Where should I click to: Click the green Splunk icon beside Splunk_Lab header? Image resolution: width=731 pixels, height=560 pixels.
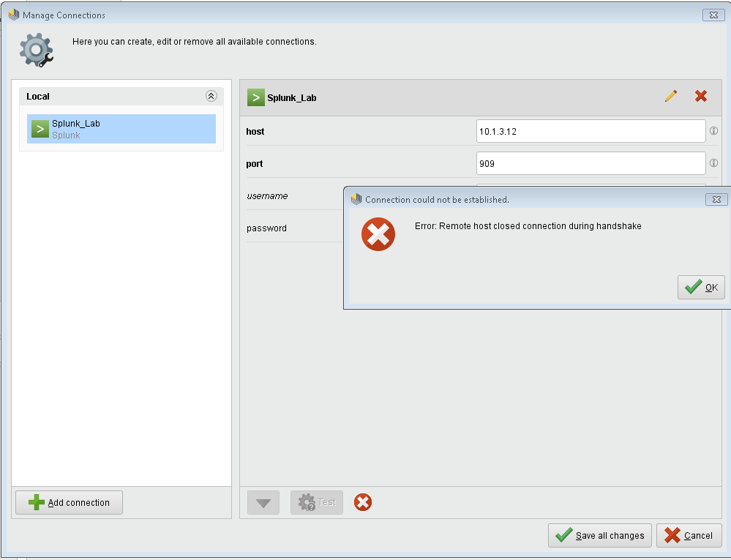(255, 96)
